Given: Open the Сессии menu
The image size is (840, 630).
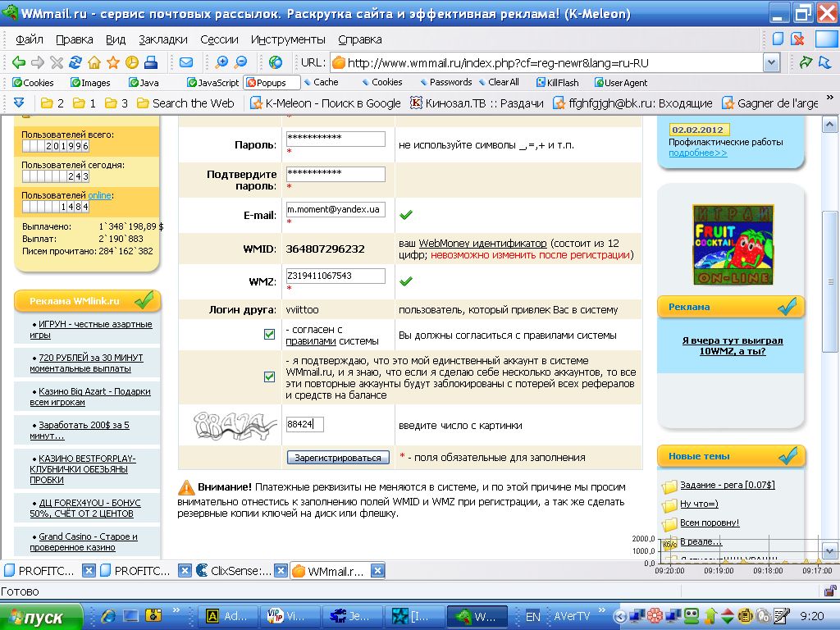Looking at the screenshot, I should (x=219, y=39).
